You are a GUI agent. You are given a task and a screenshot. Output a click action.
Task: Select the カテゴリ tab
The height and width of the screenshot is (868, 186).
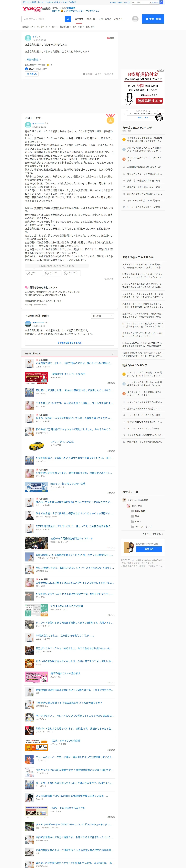(79, 19)
